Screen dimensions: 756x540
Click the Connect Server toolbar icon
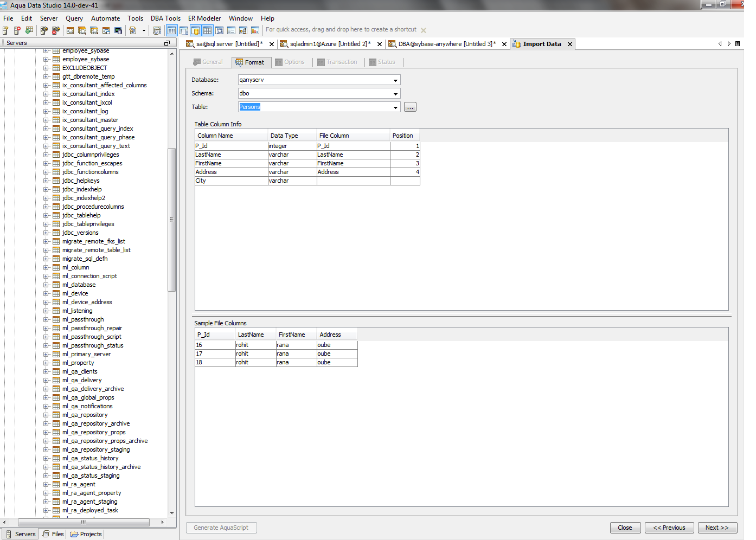click(44, 30)
